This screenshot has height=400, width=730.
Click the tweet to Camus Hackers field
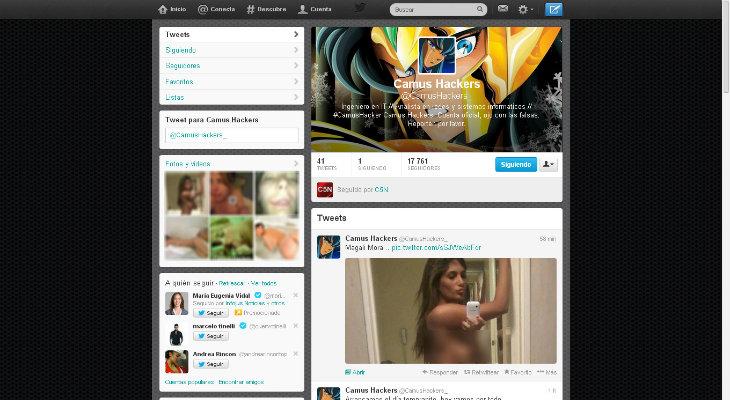[x=231, y=135]
